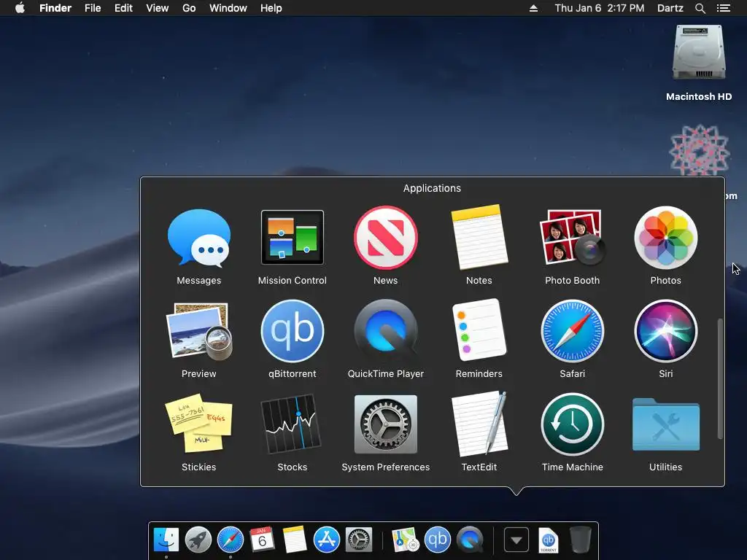
Task: Launch QuickTime Player from the stack
Action: click(385, 331)
